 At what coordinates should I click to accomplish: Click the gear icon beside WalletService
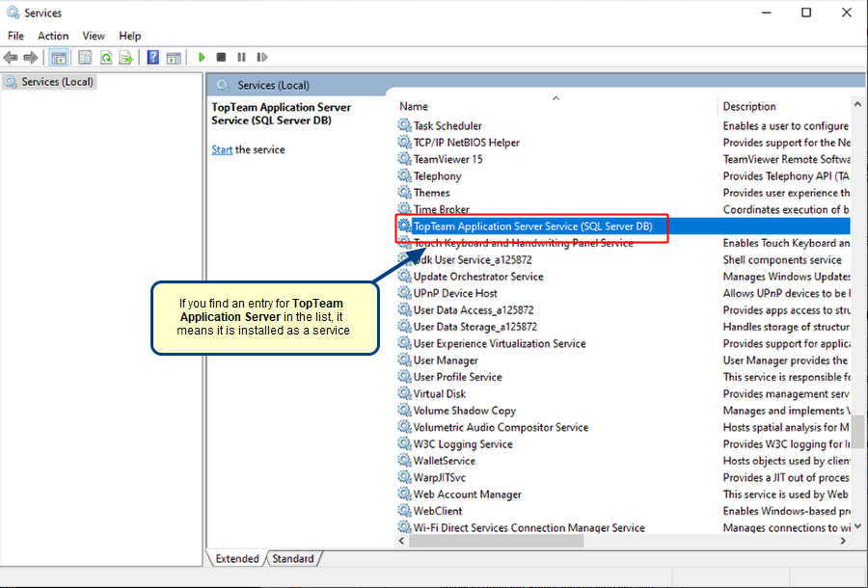pos(405,460)
